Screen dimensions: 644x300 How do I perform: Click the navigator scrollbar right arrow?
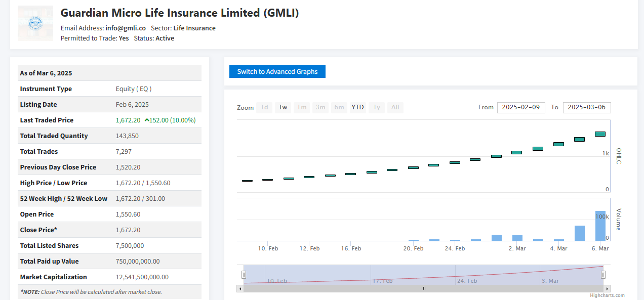608,288
